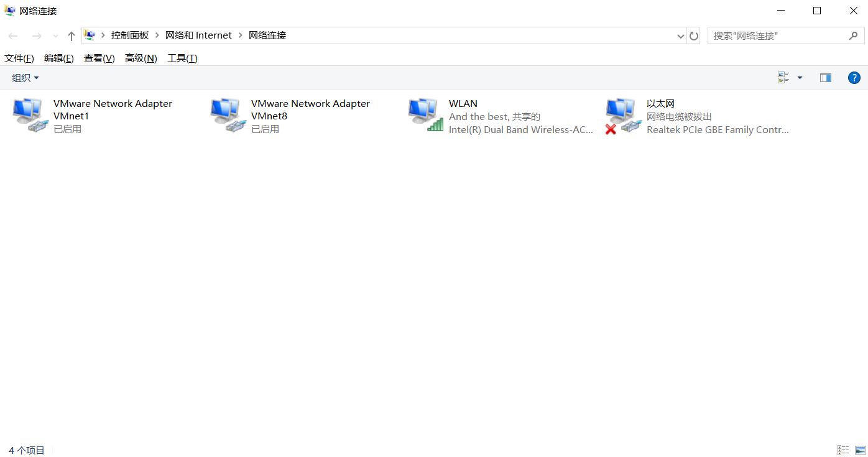Click 控制面板 in the breadcrumb
The width and height of the screenshot is (868, 457).
(x=130, y=35)
